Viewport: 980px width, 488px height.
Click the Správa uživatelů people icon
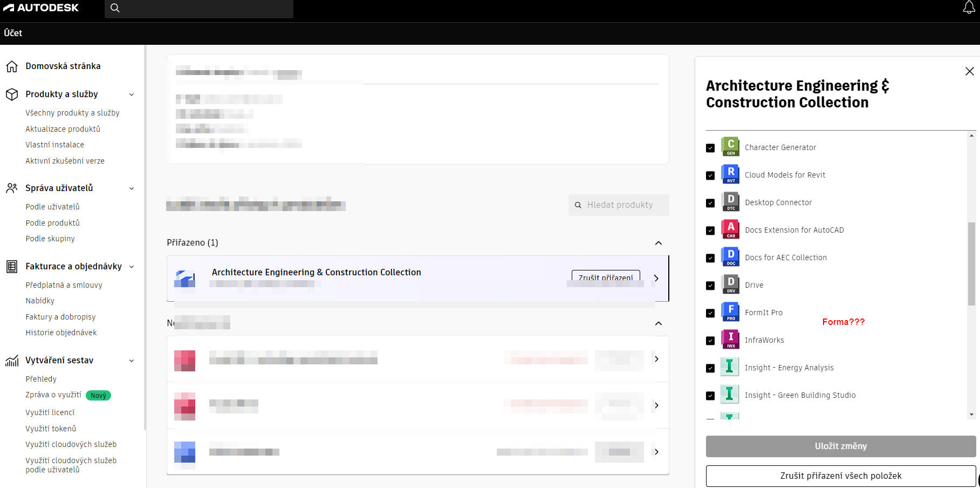(x=12, y=188)
